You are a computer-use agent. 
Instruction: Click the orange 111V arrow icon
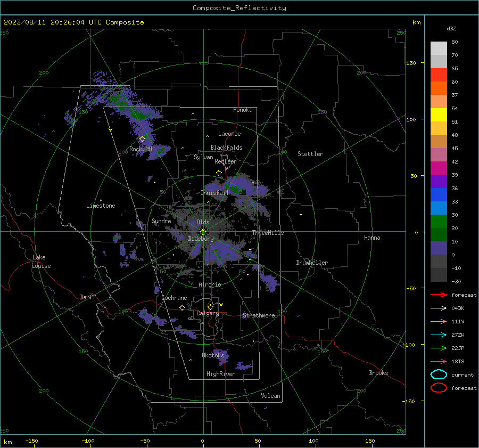coord(439,321)
